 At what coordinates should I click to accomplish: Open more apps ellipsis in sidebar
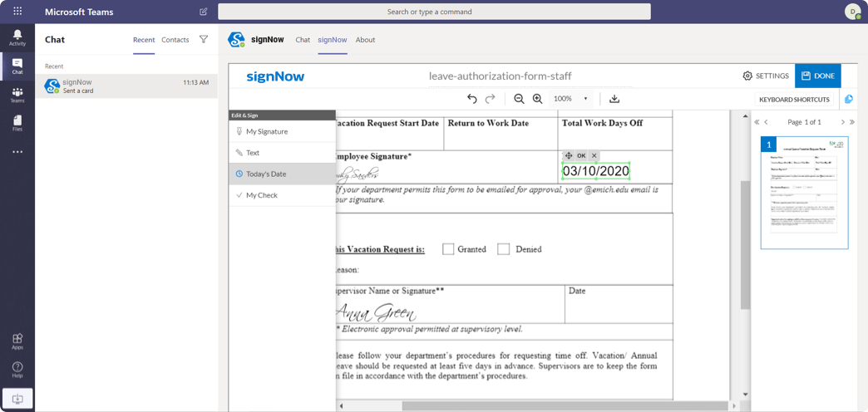pos(17,152)
